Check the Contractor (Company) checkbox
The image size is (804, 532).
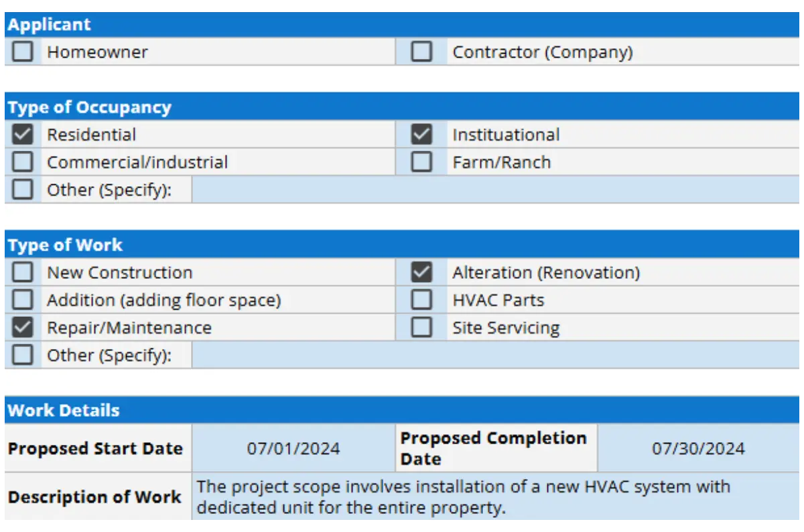point(421,52)
